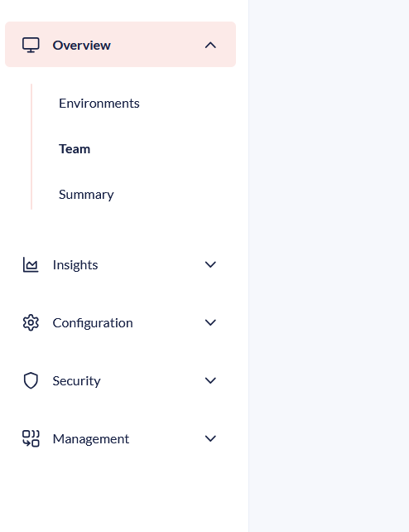
Task: Go to the Summary sub-item
Action: (x=86, y=195)
